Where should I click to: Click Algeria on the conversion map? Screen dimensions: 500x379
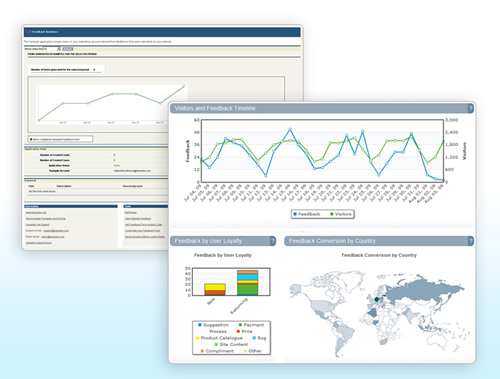pos(373,313)
